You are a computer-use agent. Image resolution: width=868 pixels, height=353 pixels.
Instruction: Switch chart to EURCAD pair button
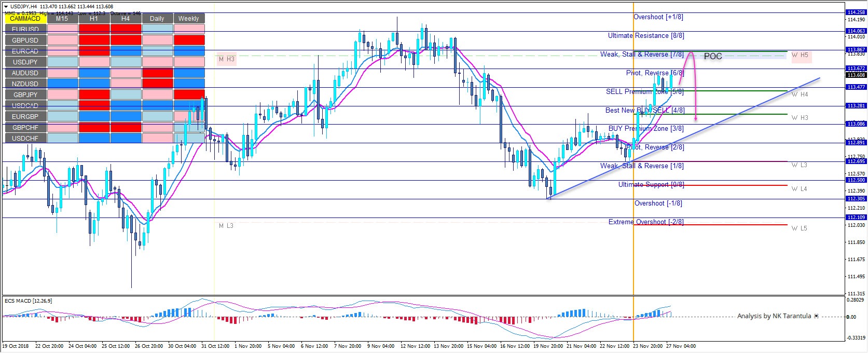25,51
